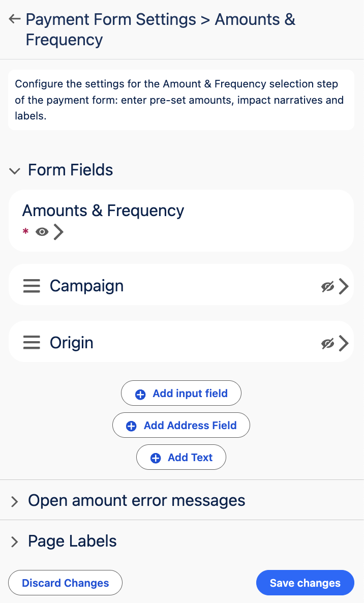Click the back arrow to return to settings
Image resolution: width=364 pixels, height=603 pixels.
[x=14, y=19]
